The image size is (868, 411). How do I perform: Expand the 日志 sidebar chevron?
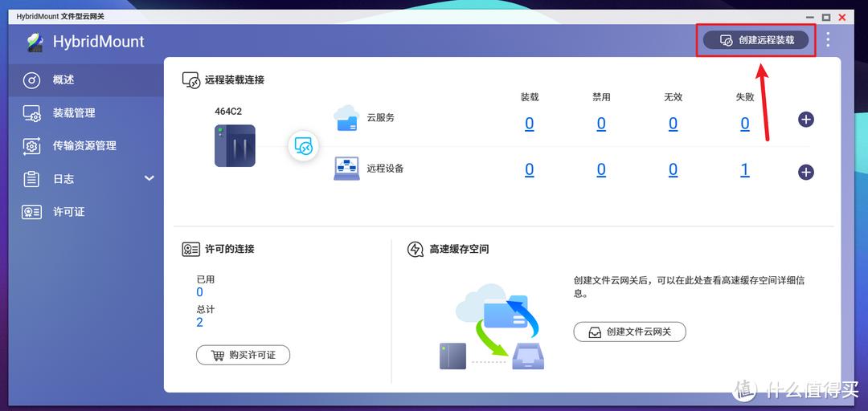point(149,178)
